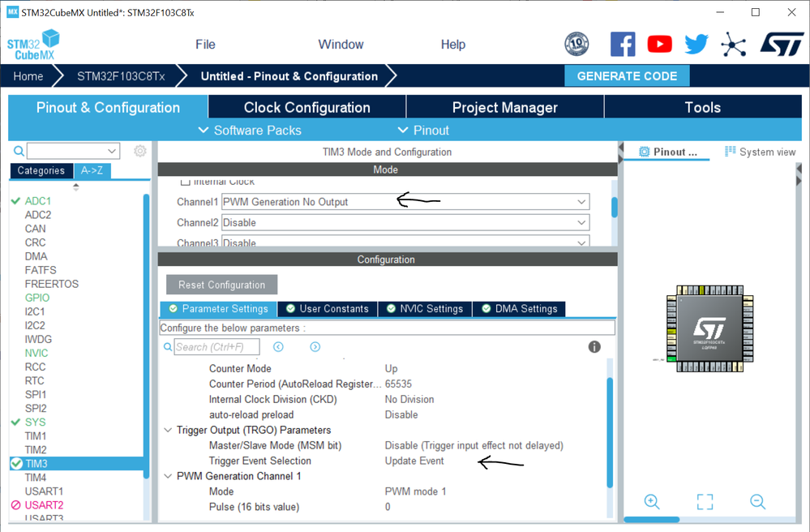Click the GENERATE CODE button
The height and width of the screenshot is (532, 810).
pos(627,76)
